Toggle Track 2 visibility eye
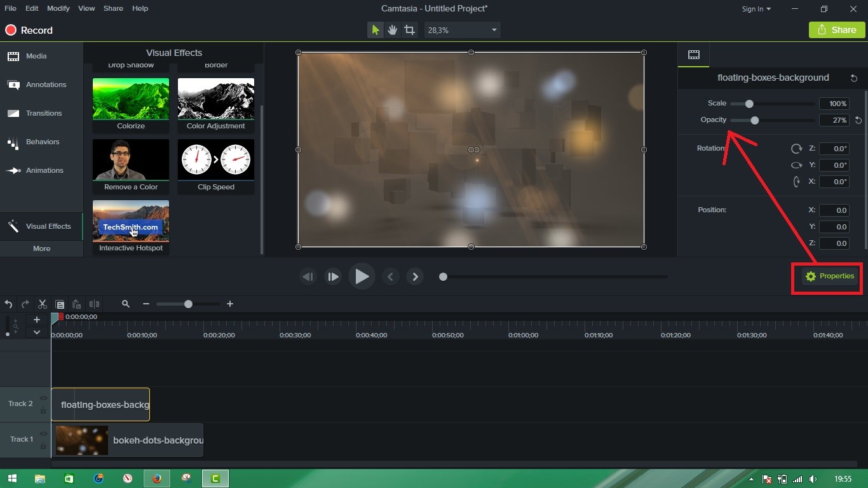 43,398
